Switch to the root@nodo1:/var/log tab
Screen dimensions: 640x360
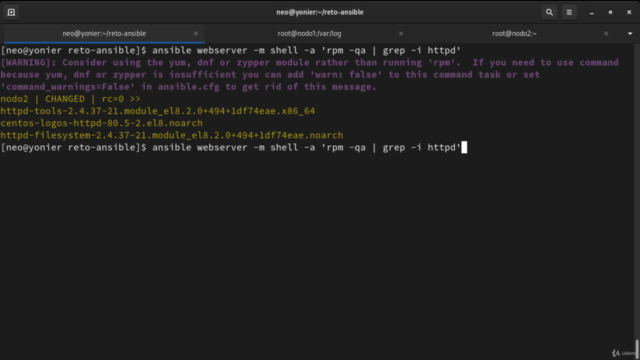tap(309, 33)
